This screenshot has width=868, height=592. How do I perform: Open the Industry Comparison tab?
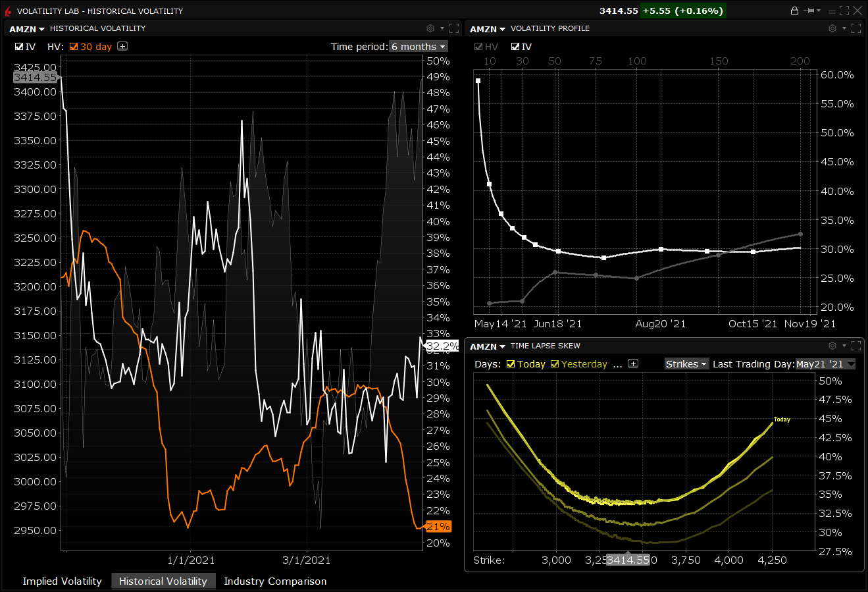[276, 581]
